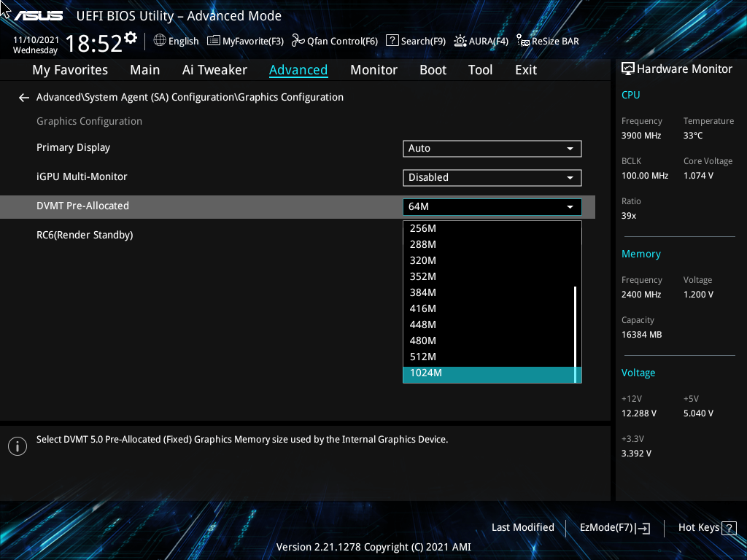The image size is (747, 560).
Task: Click the BCLK value 100.00 MHz
Action: pyautogui.click(x=645, y=176)
